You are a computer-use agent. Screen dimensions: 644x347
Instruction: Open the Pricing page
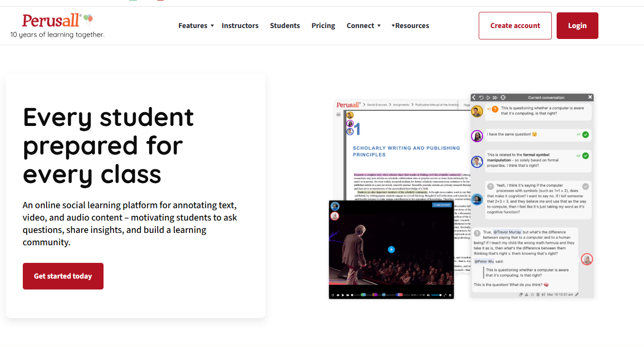323,26
